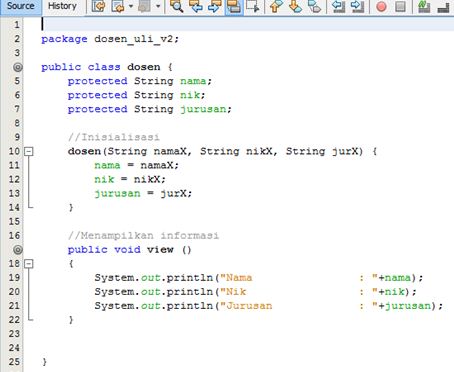The height and width of the screenshot is (372, 454).
Task: Toggle a bookmark on the current line
Action: (314, 6)
